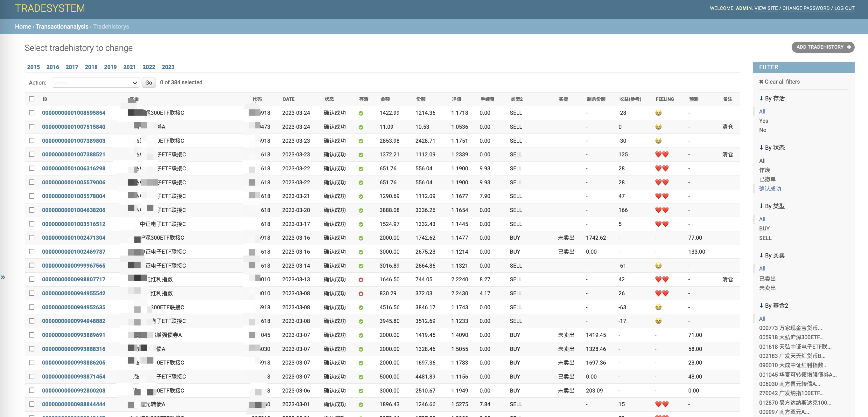
Task: Click the Clear all filters cross icon
Action: 761,82
